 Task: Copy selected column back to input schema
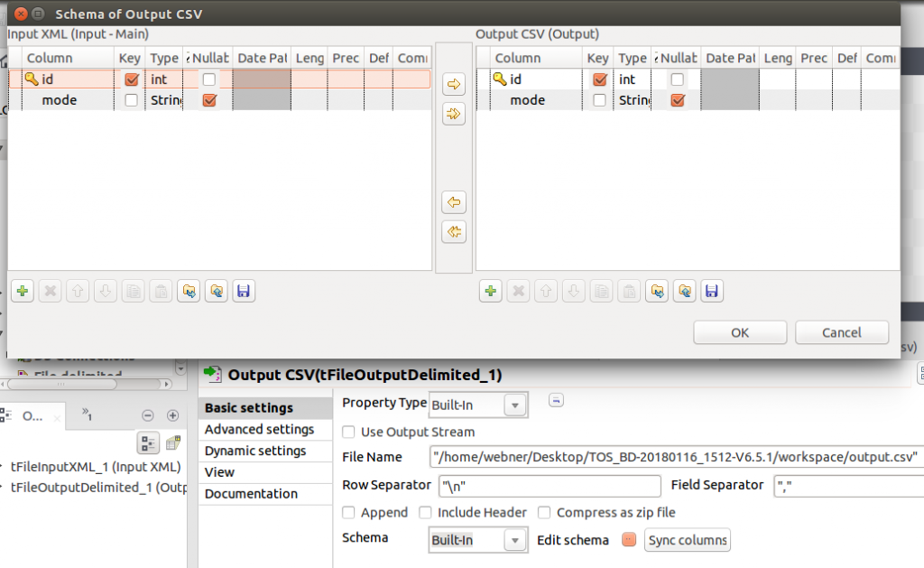pyautogui.click(x=454, y=202)
